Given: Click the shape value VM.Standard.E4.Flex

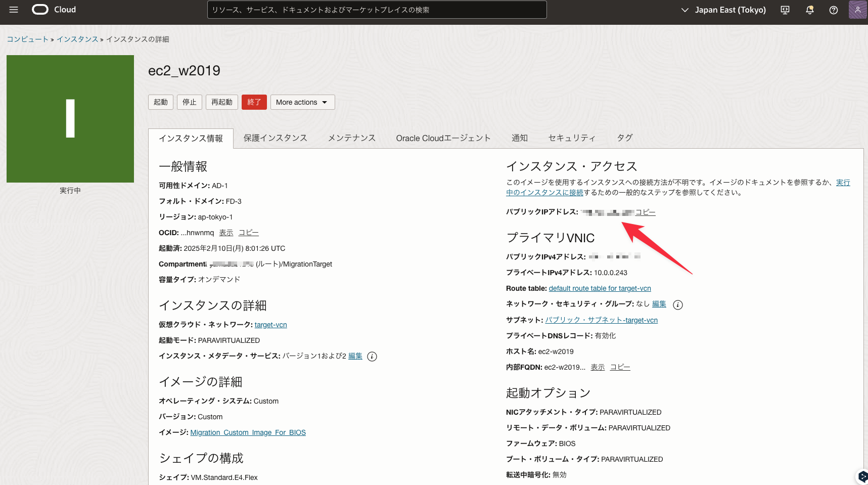Looking at the screenshot, I should [224, 477].
